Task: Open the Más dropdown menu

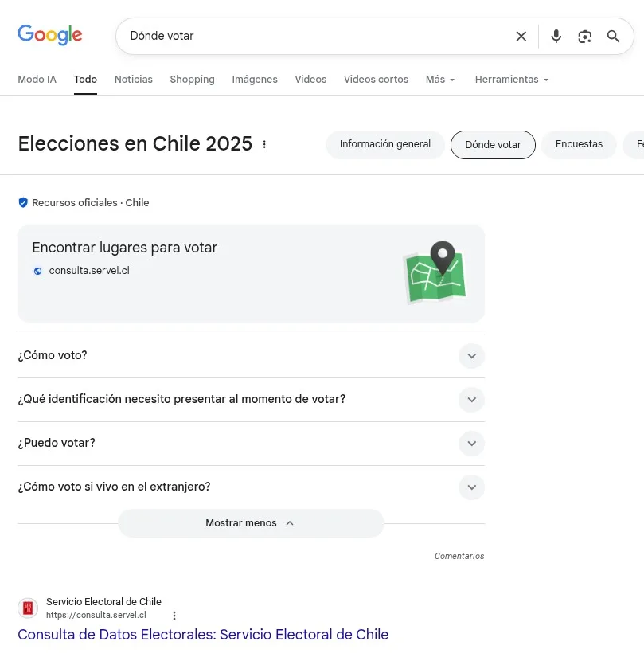Action: click(x=439, y=80)
